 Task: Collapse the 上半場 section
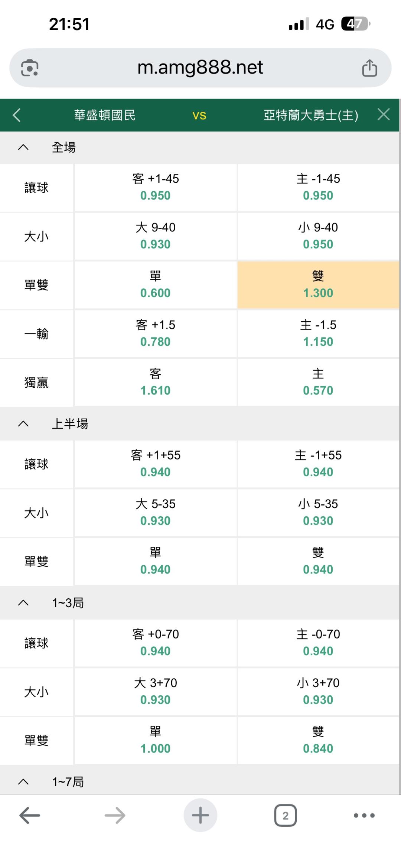click(x=23, y=424)
